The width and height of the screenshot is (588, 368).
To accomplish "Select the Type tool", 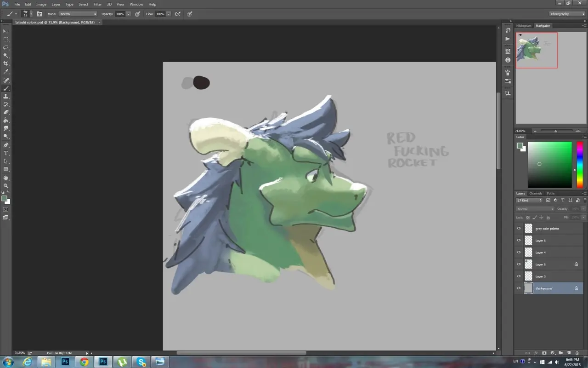I will pos(6,153).
